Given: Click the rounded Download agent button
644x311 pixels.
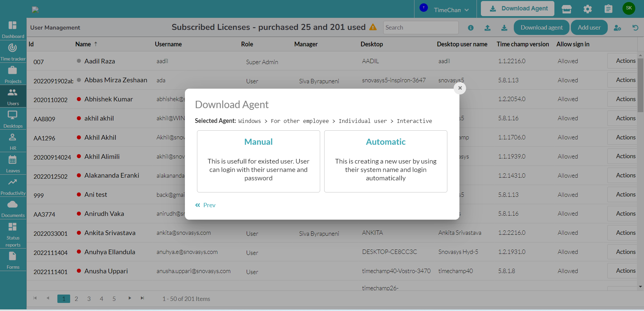Looking at the screenshot, I should pos(541,28).
